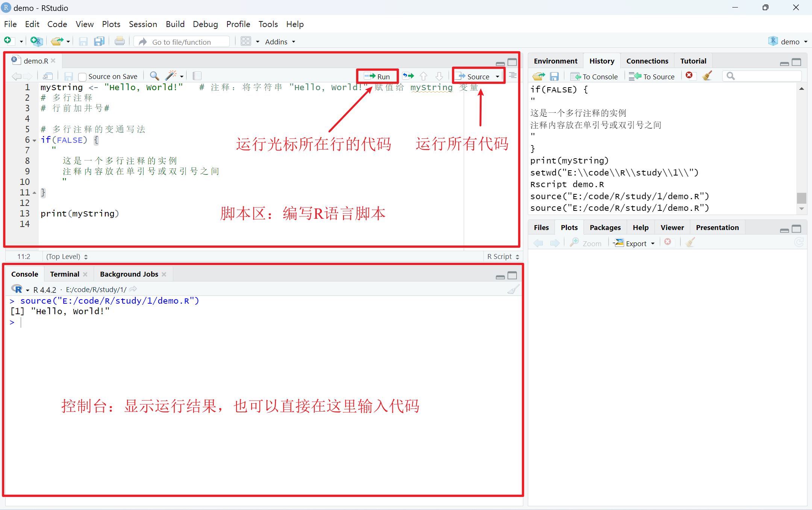
Task: Click clear all plots broom icon
Action: point(691,242)
